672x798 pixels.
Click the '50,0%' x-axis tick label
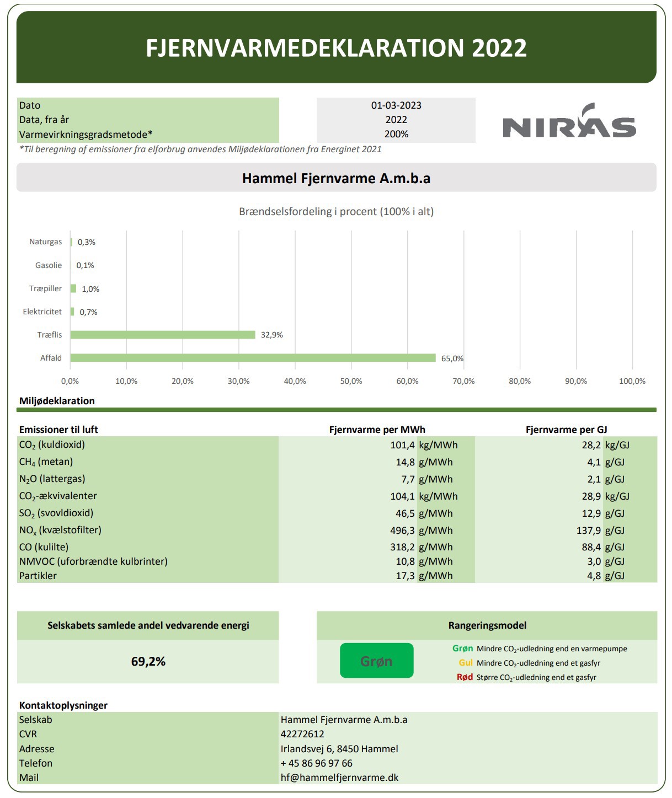coord(351,381)
